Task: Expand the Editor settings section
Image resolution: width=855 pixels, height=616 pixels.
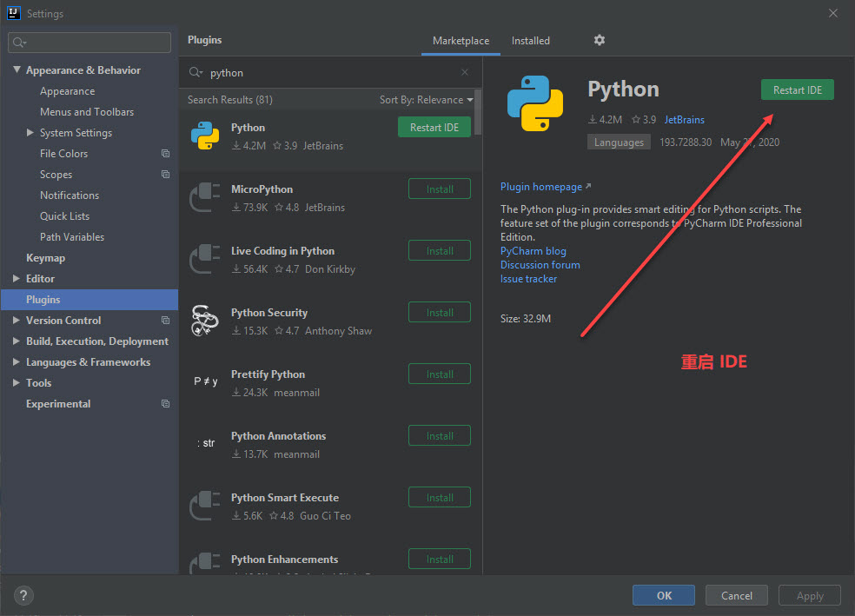Action: click(15, 278)
